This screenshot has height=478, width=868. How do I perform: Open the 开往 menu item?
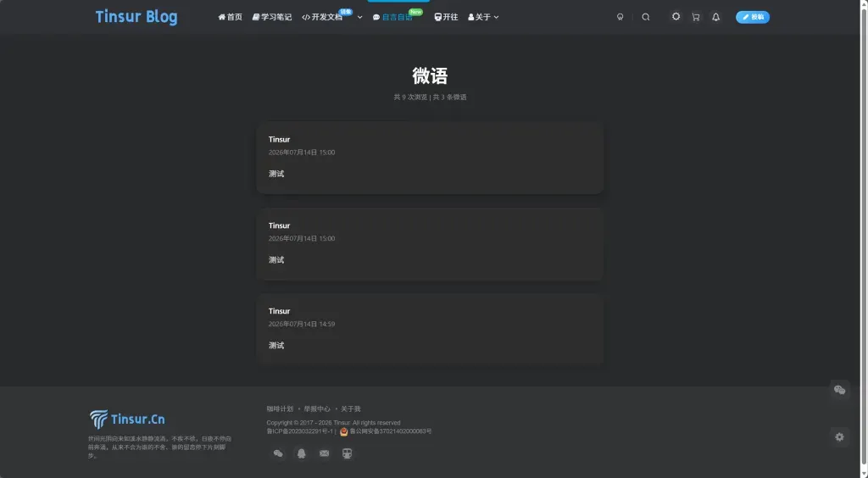tap(446, 17)
